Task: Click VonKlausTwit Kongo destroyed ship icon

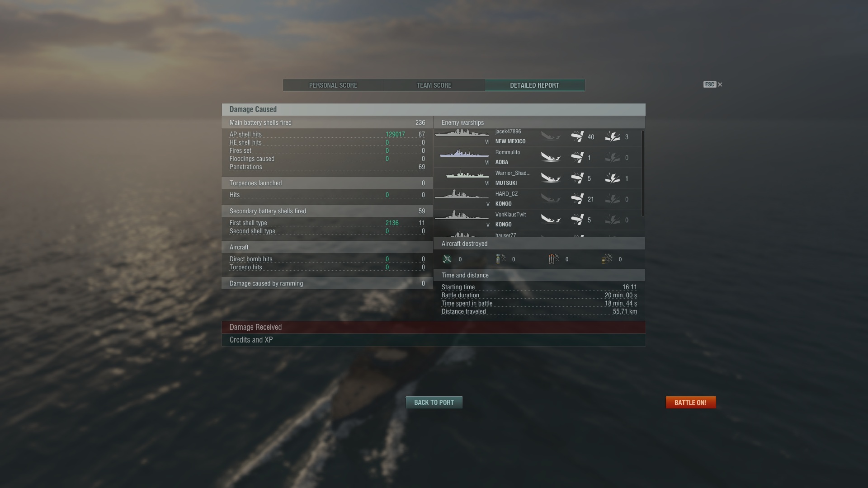Action: click(551, 220)
